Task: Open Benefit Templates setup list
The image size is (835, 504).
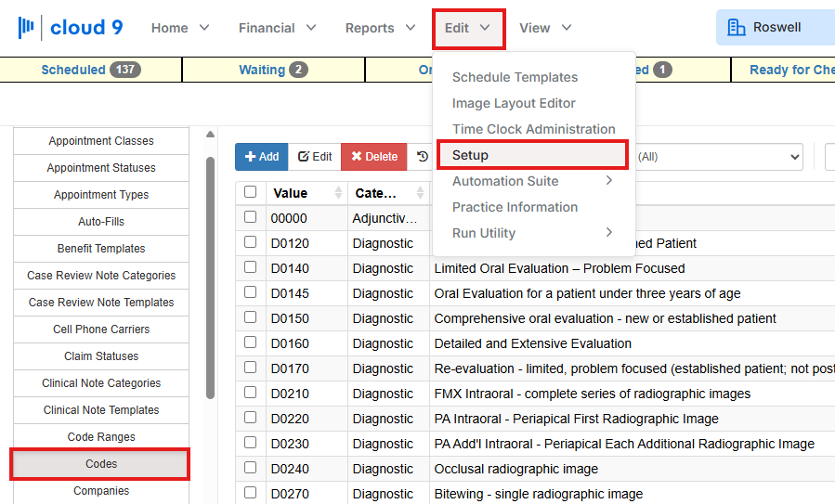Action: 101,249
